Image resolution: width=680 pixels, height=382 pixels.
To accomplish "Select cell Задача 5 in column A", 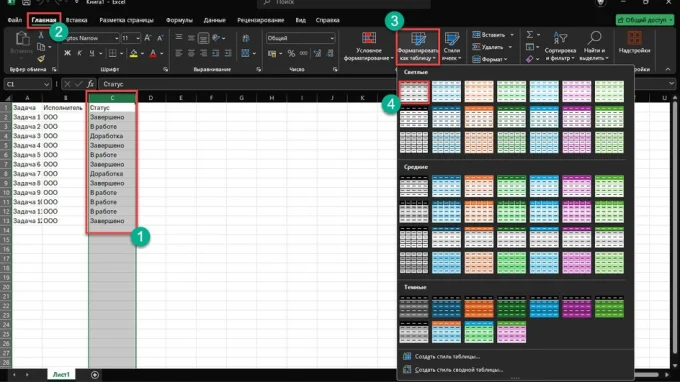I will pyautogui.click(x=27, y=155).
